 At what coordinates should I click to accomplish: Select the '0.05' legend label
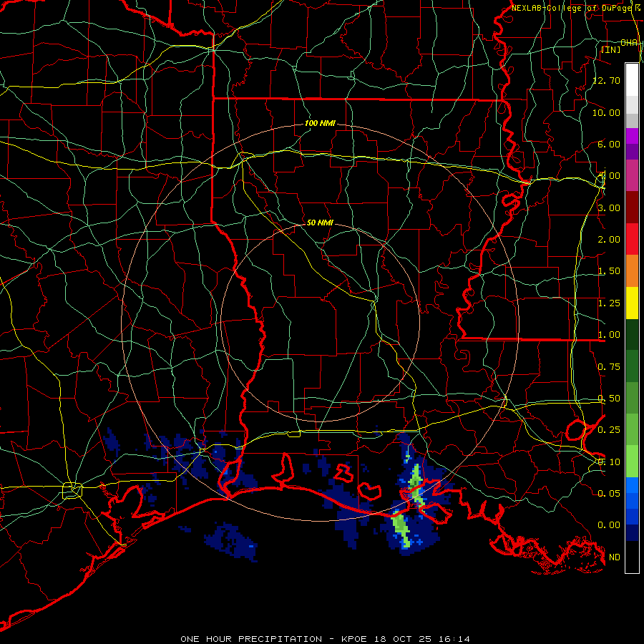609,493
